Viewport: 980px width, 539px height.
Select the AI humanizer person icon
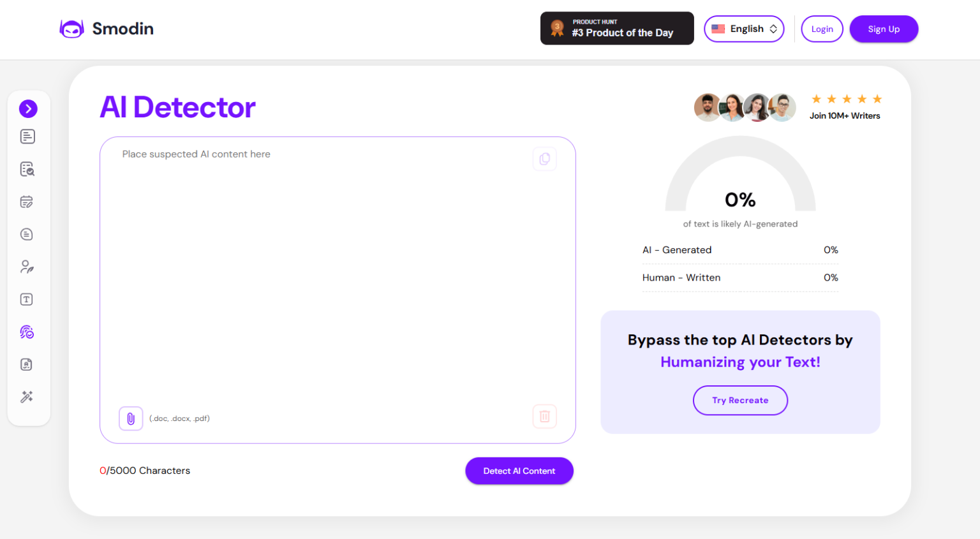tap(27, 266)
